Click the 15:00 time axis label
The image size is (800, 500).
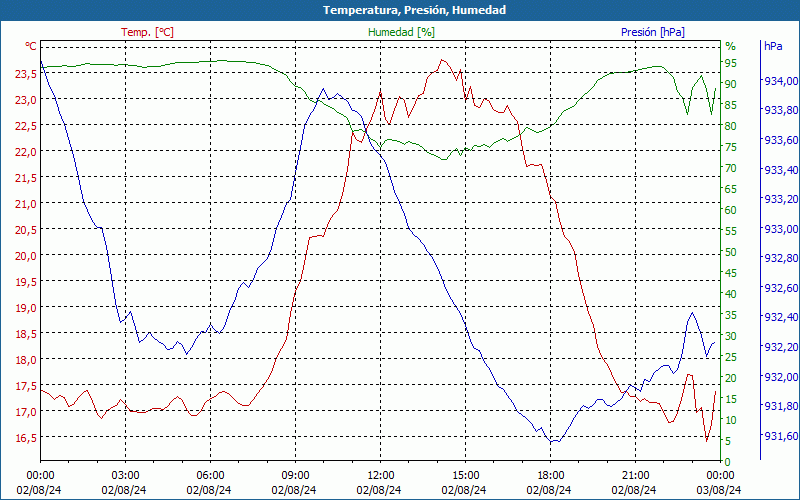click(x=465, y=476)
